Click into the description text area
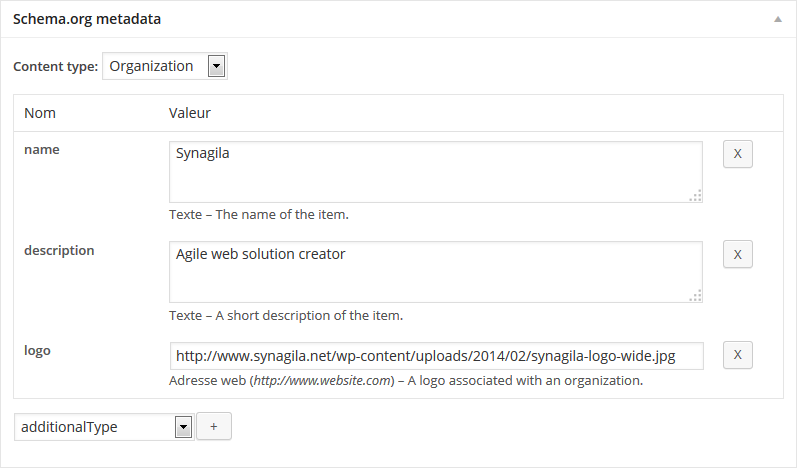 (x=435, y=272)
